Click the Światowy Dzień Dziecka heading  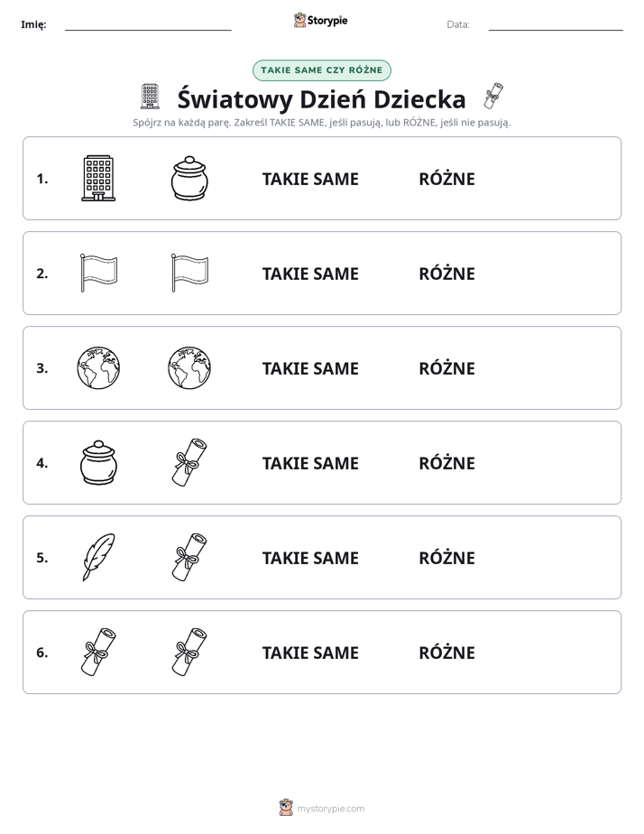tap(321, 99)
